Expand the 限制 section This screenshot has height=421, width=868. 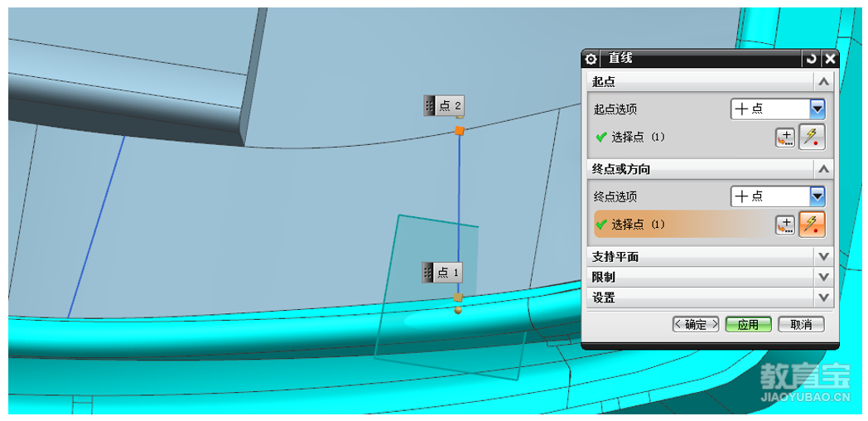tap(824, 277)
